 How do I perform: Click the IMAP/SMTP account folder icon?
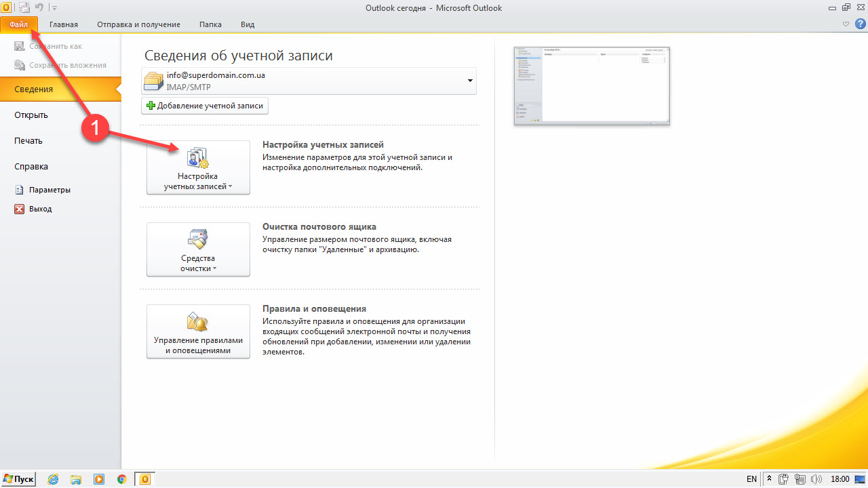(154, 81)
